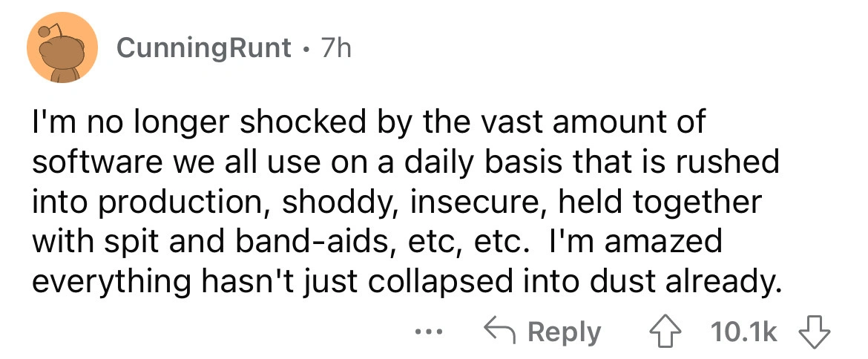
Task: Click the Reply button text
Action: coord(565,332)
